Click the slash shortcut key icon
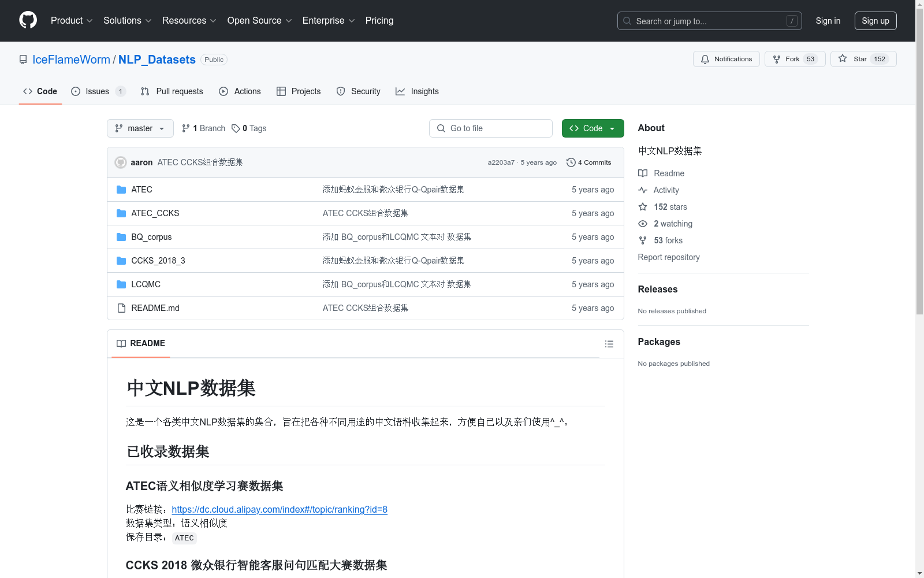Image resolution: width=924 pixels, height=578 pixels. pyautogui.click(x=792, y=21)
